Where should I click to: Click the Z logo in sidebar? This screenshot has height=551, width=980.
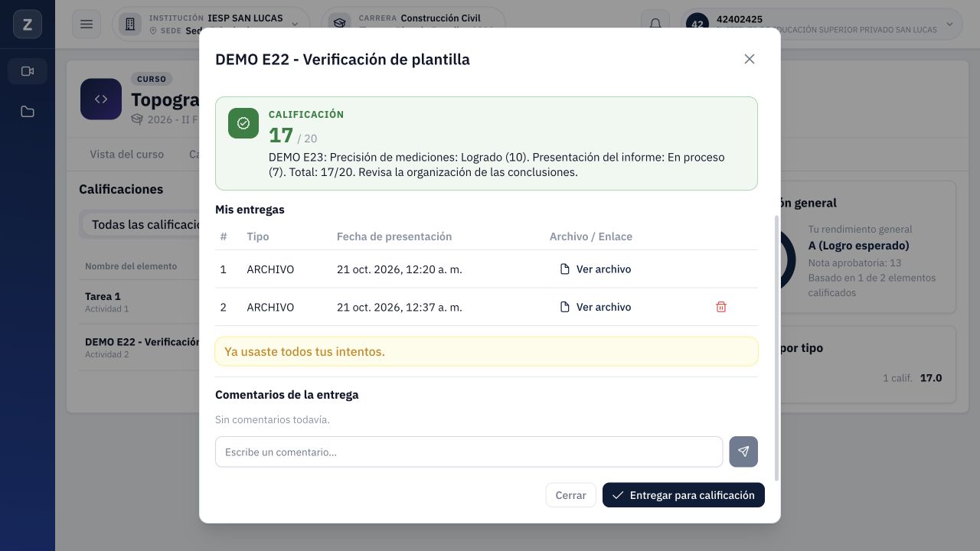(28, 24)
